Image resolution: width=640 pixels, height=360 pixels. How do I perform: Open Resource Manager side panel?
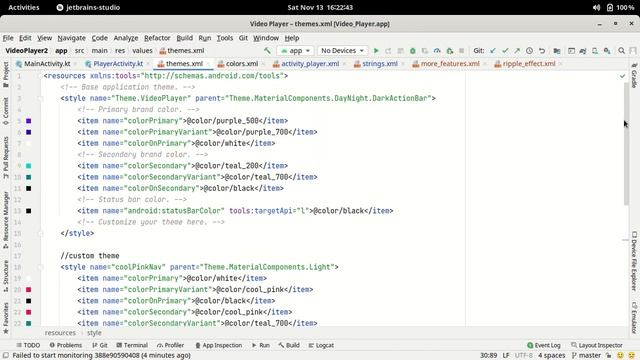pos(6,220)
